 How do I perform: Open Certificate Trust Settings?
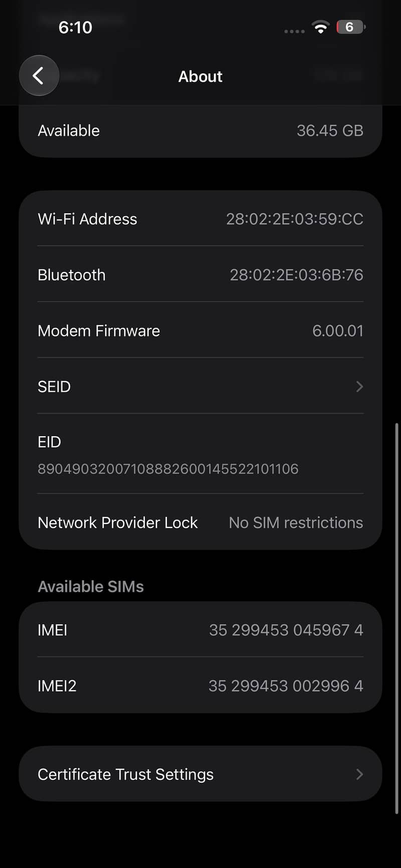(x=200, y=774)
